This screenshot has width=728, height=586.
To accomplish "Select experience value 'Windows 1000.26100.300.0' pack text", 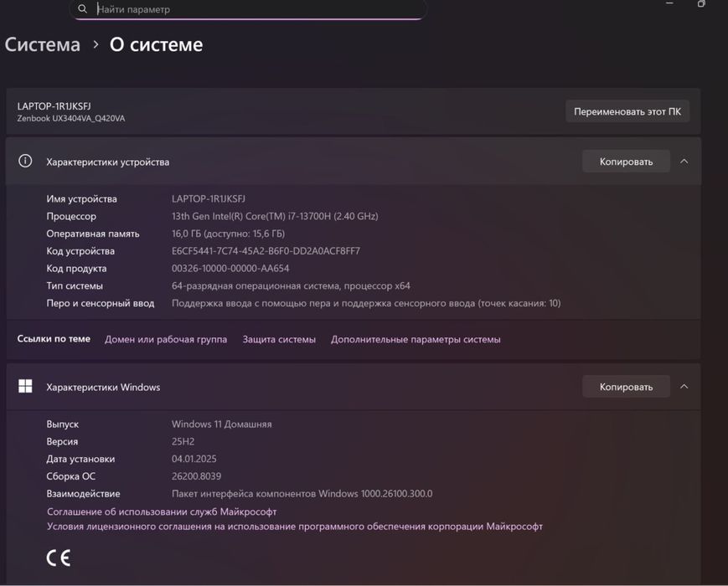I will tap(302, 494).
